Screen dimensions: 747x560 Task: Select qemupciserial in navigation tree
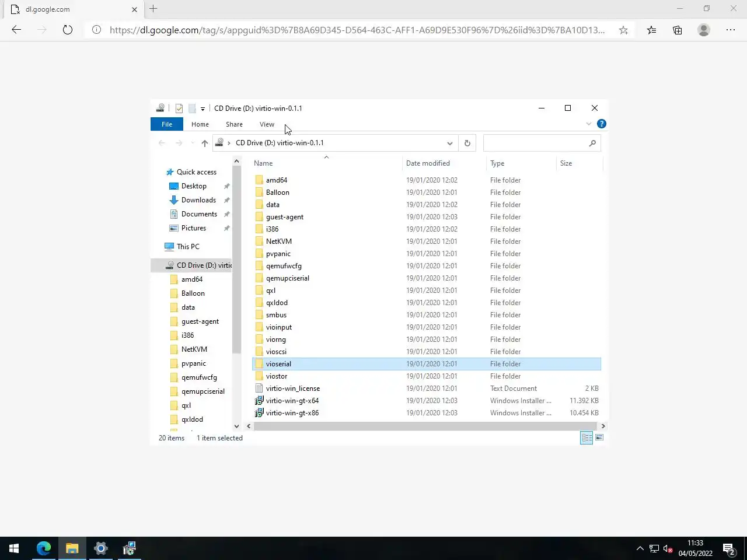[203, 391]
